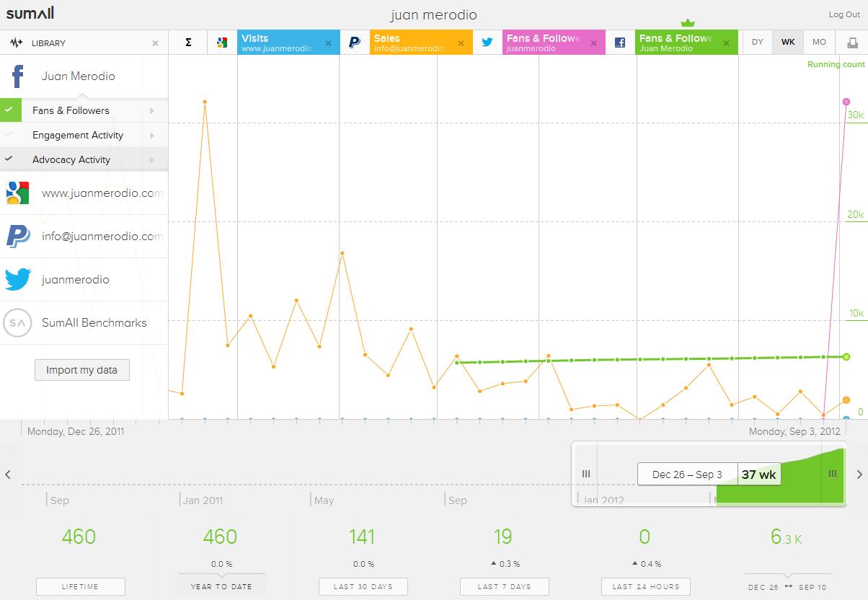Click the Google Analytics icon in tab bar
The width and height of the screenshot is (868, 600).
coord(222,43)
